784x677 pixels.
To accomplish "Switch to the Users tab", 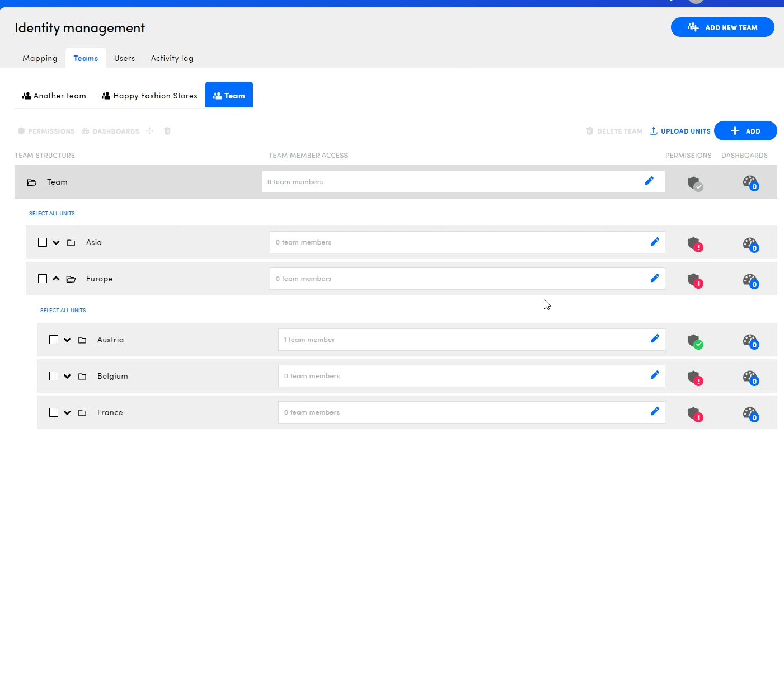I will 124,58.
